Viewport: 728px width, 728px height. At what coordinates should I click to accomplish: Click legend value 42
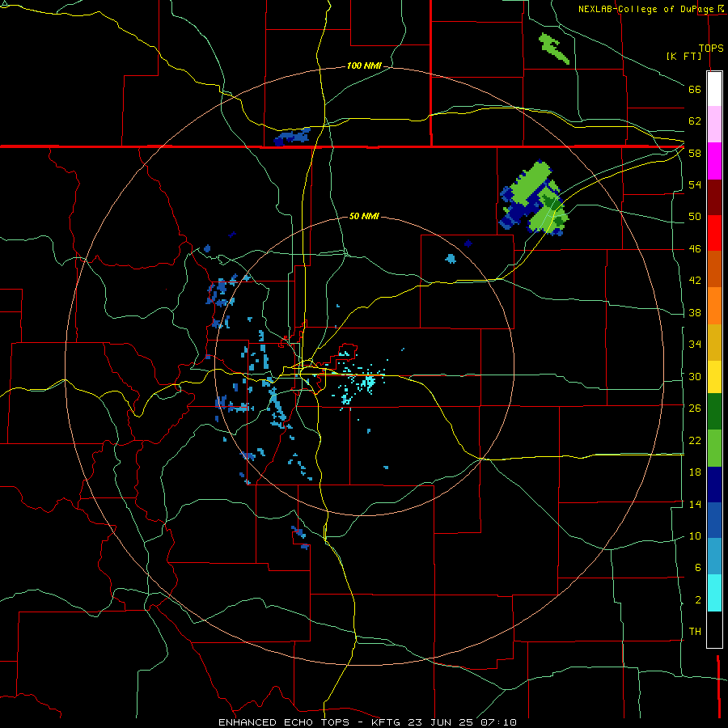tap(695, 281)
